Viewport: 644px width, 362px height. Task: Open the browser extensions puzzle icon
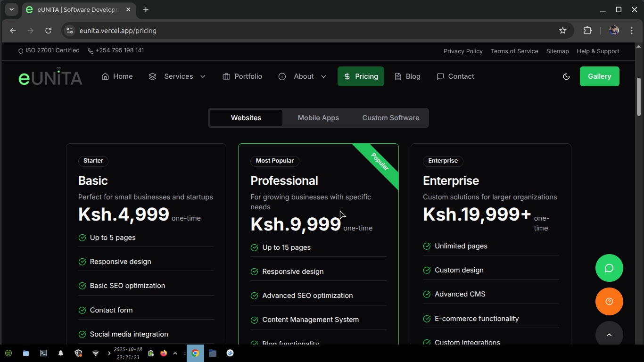click(587, 31)
